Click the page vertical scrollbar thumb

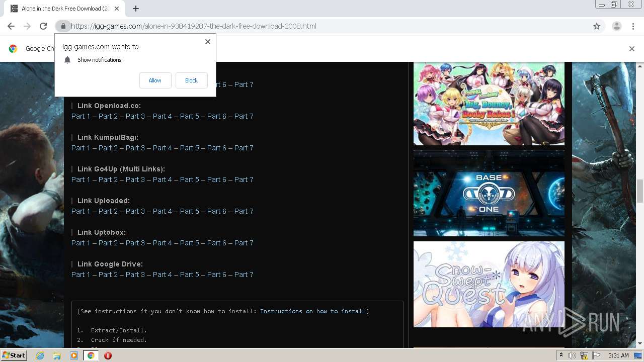[x=640, y=190]
